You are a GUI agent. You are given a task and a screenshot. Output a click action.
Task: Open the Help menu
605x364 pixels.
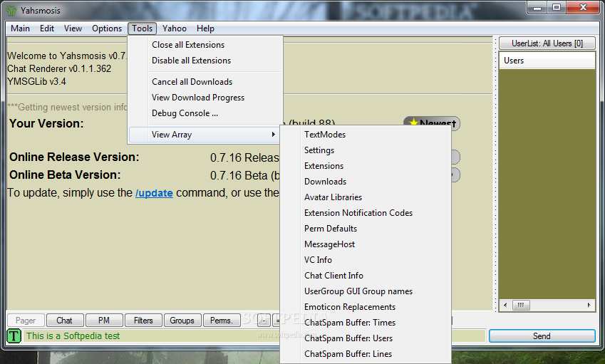(205, 28)
